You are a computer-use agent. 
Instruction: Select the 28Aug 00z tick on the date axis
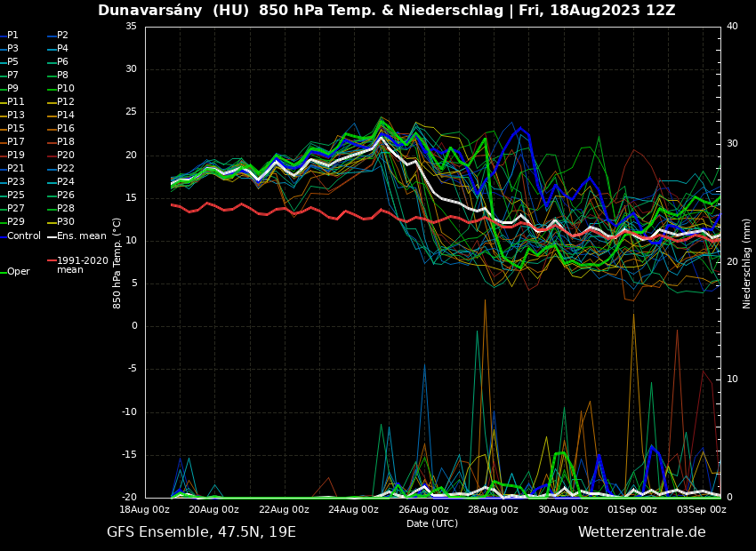coord(493,510)
